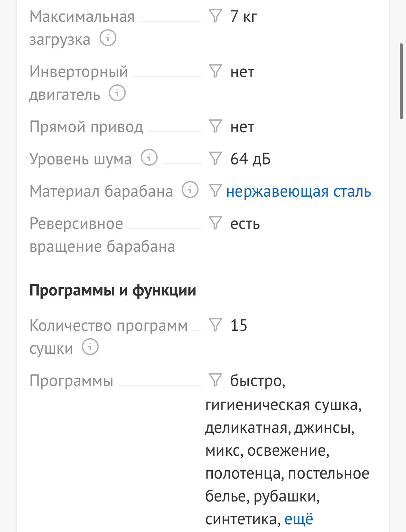Click the 64 дБ noise value
This screenshot has width=406, height=532.
click(250, 159)
